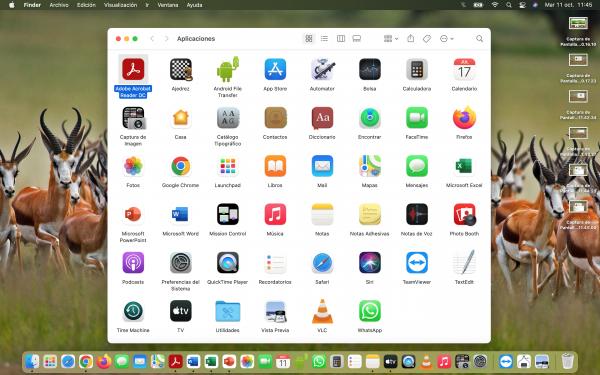Select Microsoft PowerPoint app icon in Finder

[133, 215]
